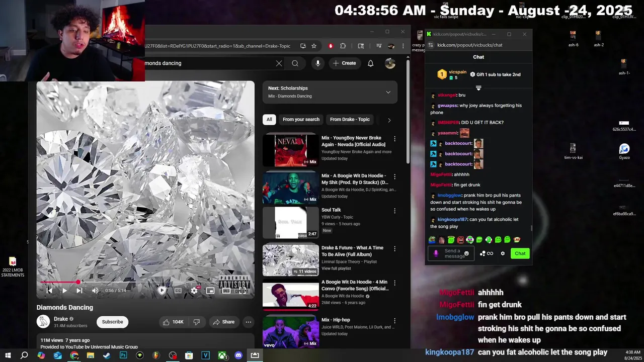Go to previous video in player
Image resolution: width=644 pixels, height=362 pixels.
(x=49, y=290)
